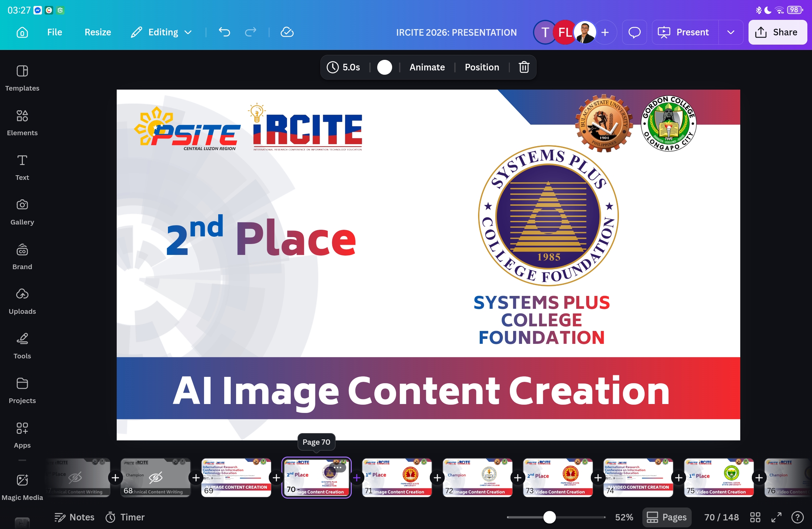Add a page between 74 and 75
This screenshot has height=529, width=812.
[679, 478]
